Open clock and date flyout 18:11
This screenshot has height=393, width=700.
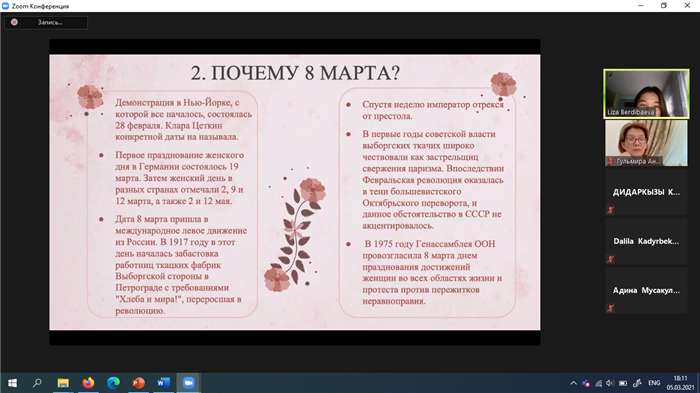point(680,383)
